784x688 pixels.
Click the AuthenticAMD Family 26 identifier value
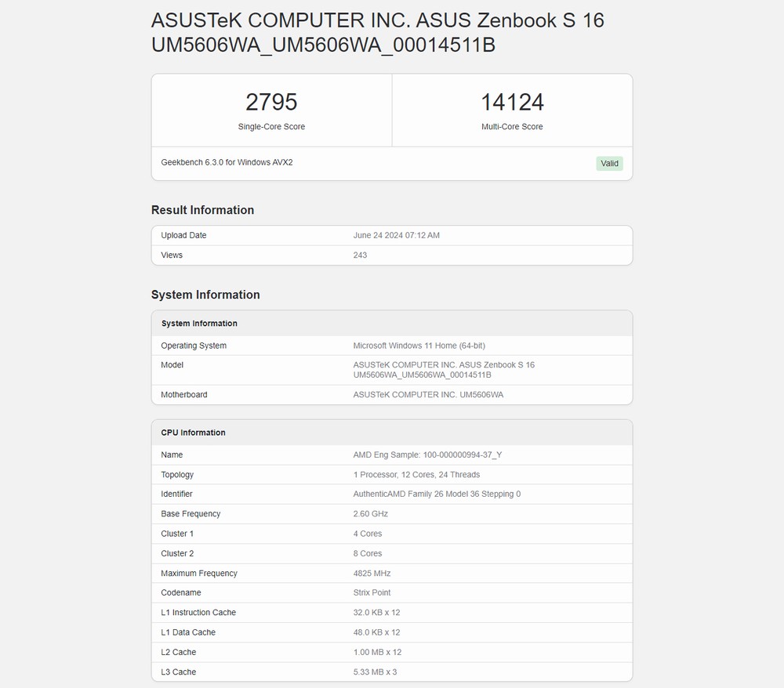point(437,494)
